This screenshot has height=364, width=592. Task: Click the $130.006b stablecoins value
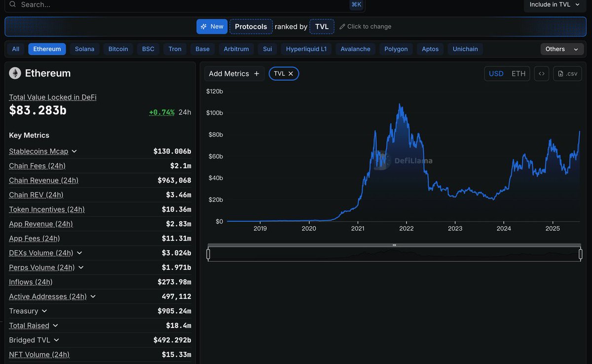pyautogui.click(x=172, y=151)
